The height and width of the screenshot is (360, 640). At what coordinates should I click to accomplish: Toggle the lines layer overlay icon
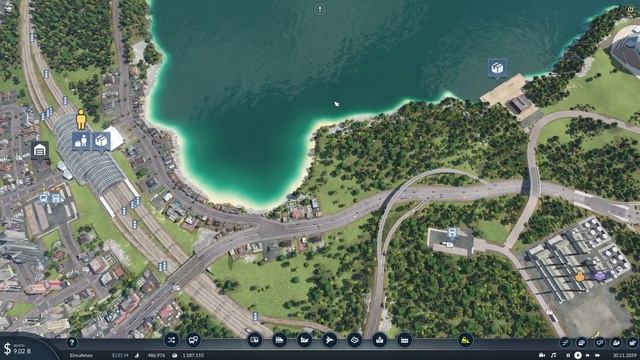565,342
